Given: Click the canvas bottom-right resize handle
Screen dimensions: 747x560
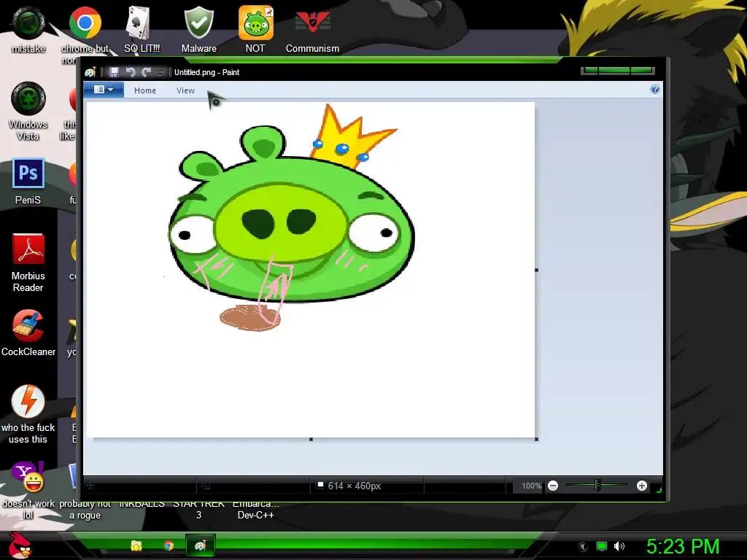Looking at the screenshot, I should coord(536,439).
